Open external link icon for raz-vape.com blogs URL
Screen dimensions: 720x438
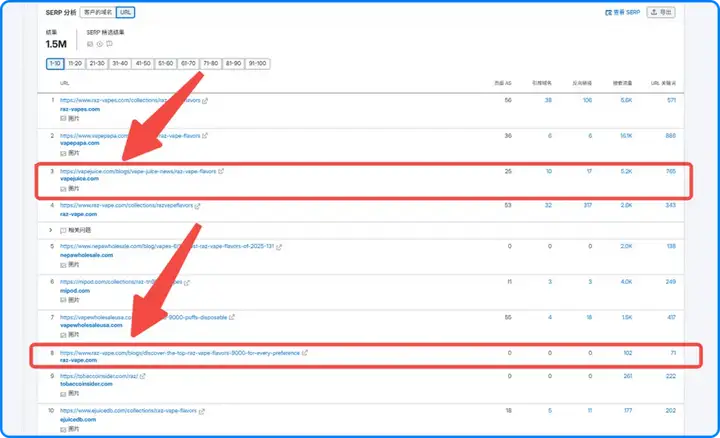point(304,353)
